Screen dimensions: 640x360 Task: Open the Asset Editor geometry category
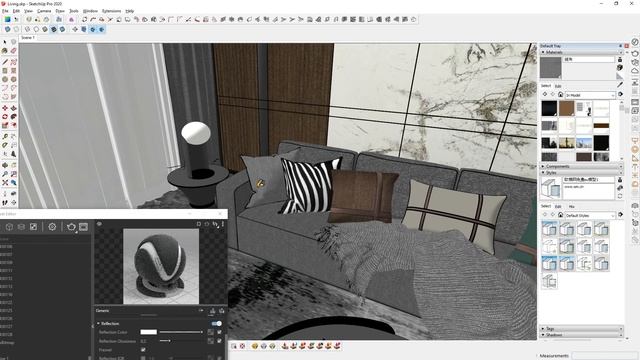point(9,227)
